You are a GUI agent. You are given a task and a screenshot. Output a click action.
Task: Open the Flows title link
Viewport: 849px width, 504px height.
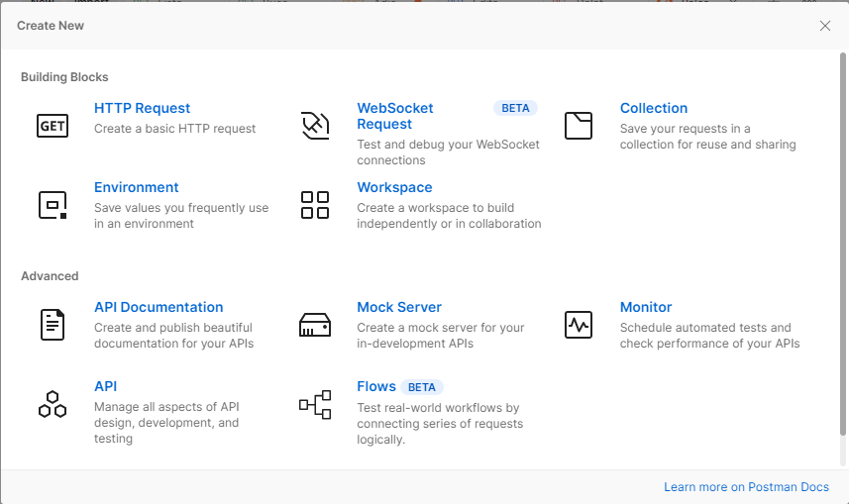coord(376,386)
